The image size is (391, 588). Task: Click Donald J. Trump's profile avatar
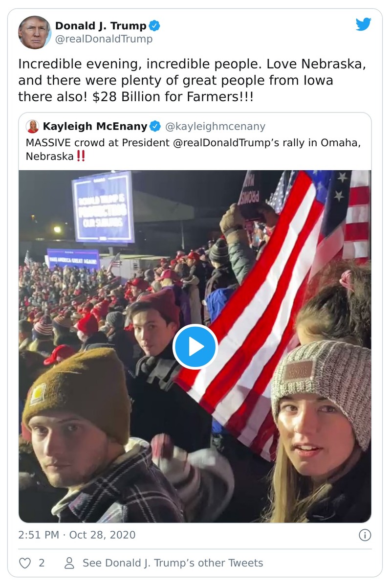point(34,32)
